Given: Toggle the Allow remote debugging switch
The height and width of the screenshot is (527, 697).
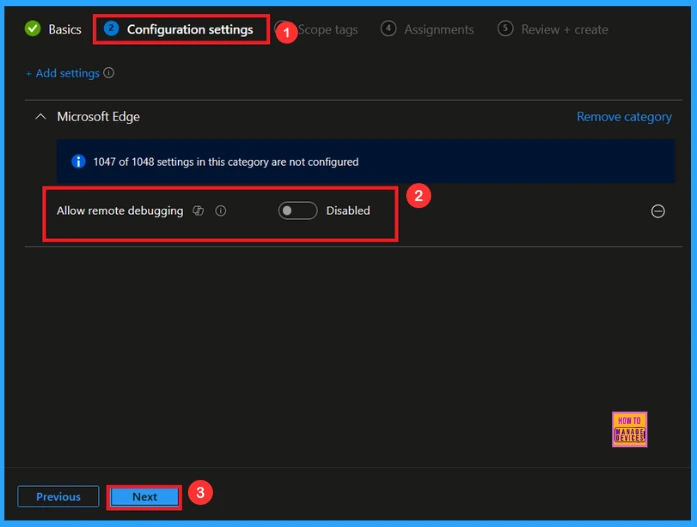Looking at the screenshot, I should [x=297, y=211].
